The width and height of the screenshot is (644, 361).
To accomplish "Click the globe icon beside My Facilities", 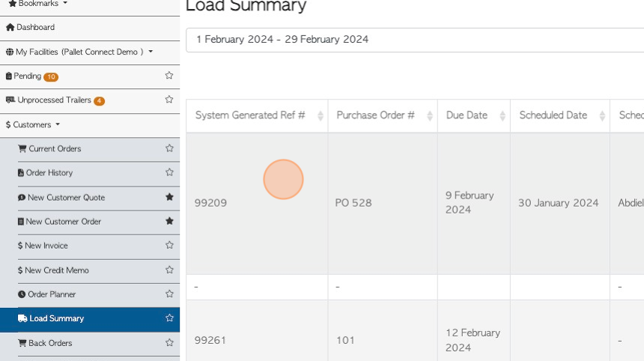I will 10,52.
